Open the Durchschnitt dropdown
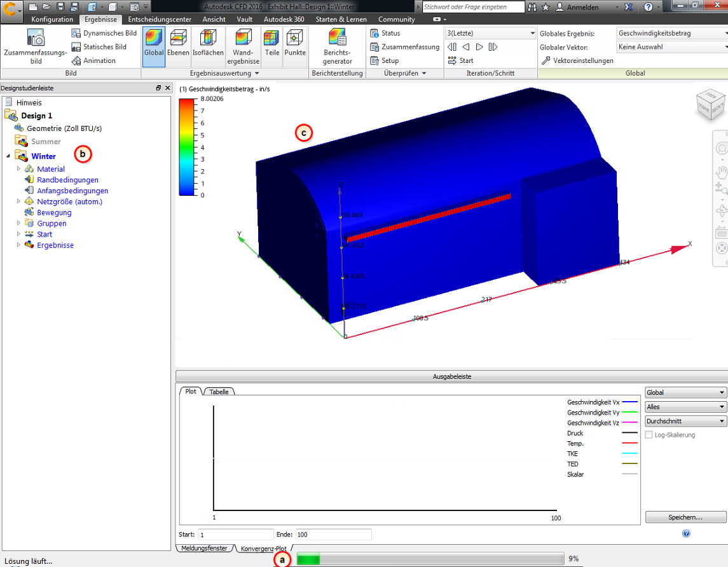Viewport: 728px width, 567px height. (x=685, y=421)
